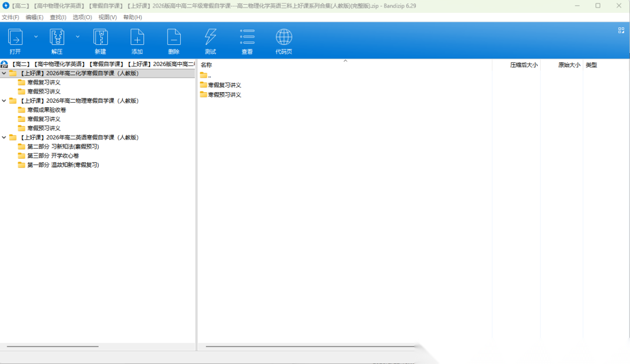The height and width of the screenshot is (364, 630).
Task: Sort by the 压缩后大小 column header
Action: 523,65
